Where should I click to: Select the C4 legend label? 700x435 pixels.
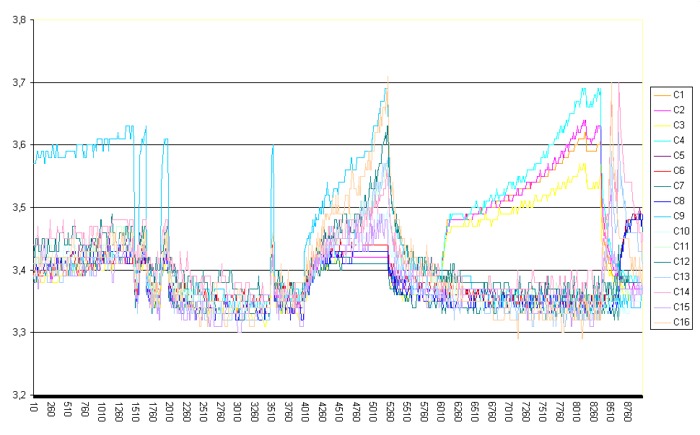pyautogui.click(x=678, y=140)
